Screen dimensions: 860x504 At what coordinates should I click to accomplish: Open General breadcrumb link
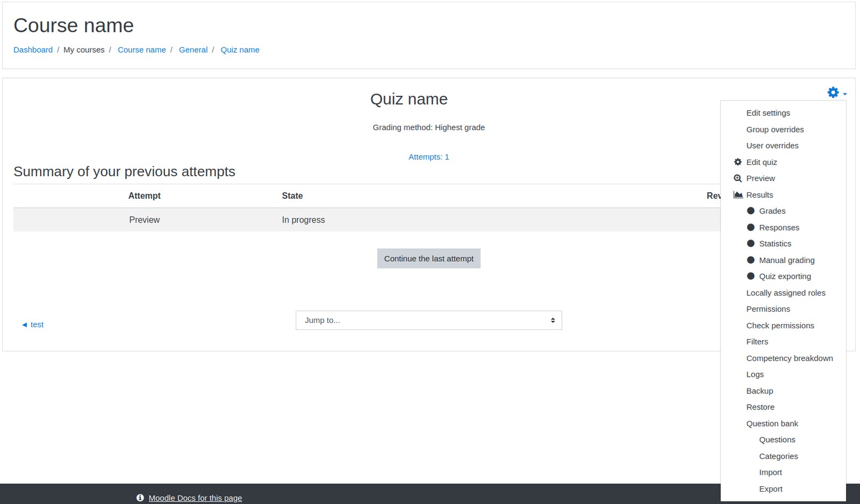click(x=193, y=50)
